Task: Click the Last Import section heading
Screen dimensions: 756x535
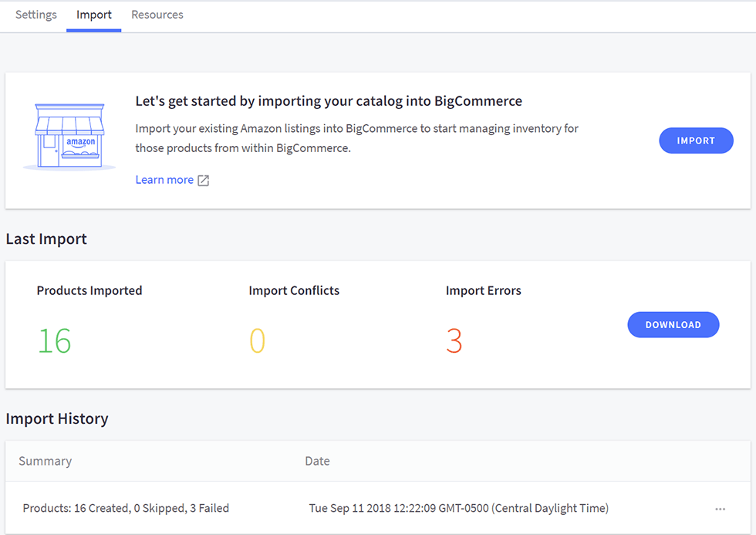Action: point(46,239)
